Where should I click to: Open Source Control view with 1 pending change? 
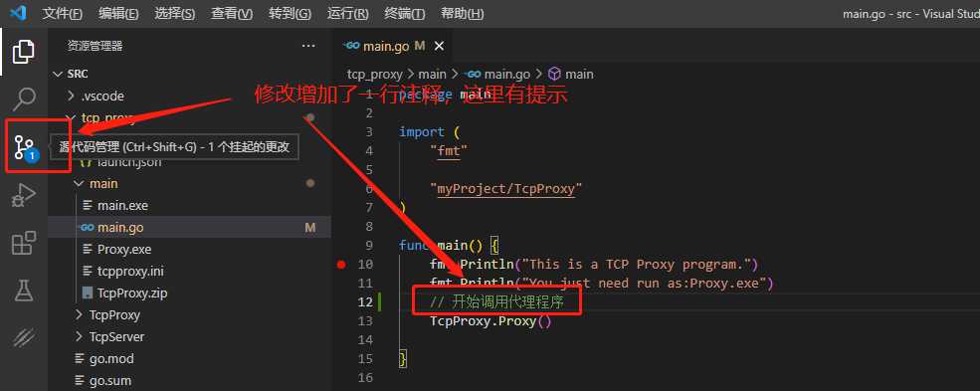point(26,148)
